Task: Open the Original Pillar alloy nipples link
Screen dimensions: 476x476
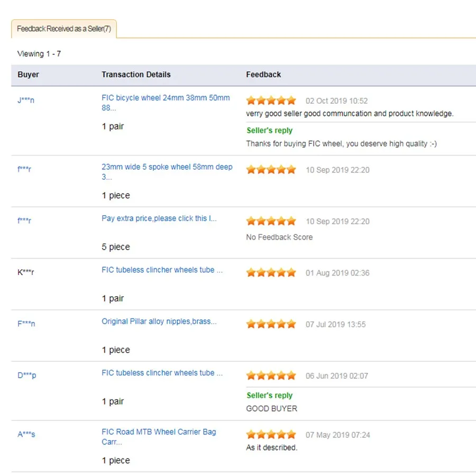Action: pyautogui.click(x=159, y=322)
